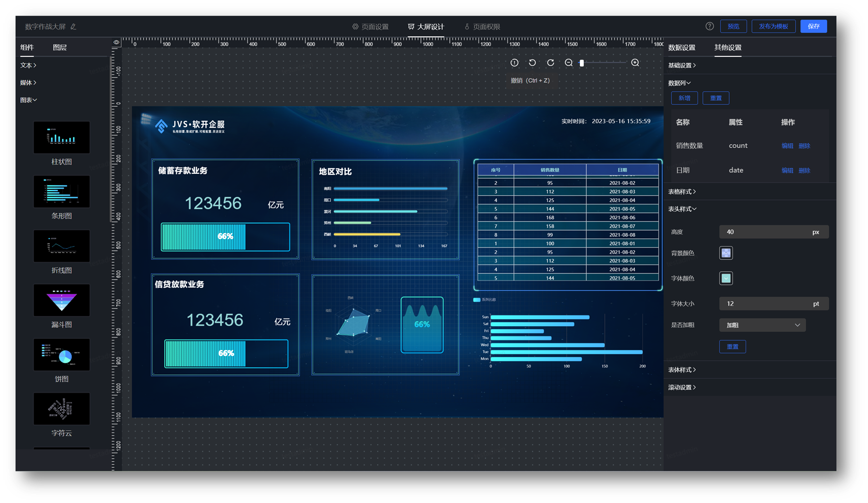Select the 条形图 chart thumbnail
Viewport: 868px width, 503px height.
(62, 192)
